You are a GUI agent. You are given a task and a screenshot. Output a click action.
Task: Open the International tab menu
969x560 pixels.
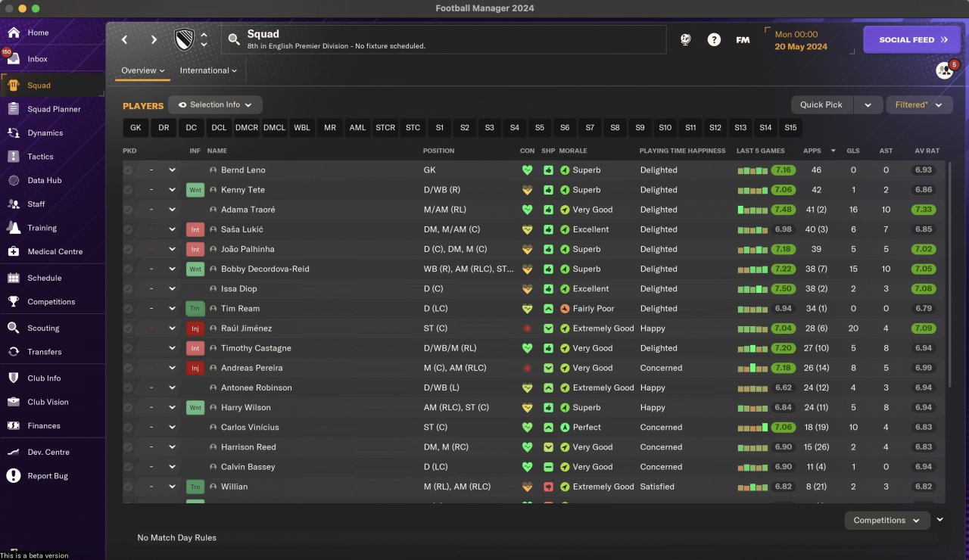pyautogui.click(x=208, y=70)
